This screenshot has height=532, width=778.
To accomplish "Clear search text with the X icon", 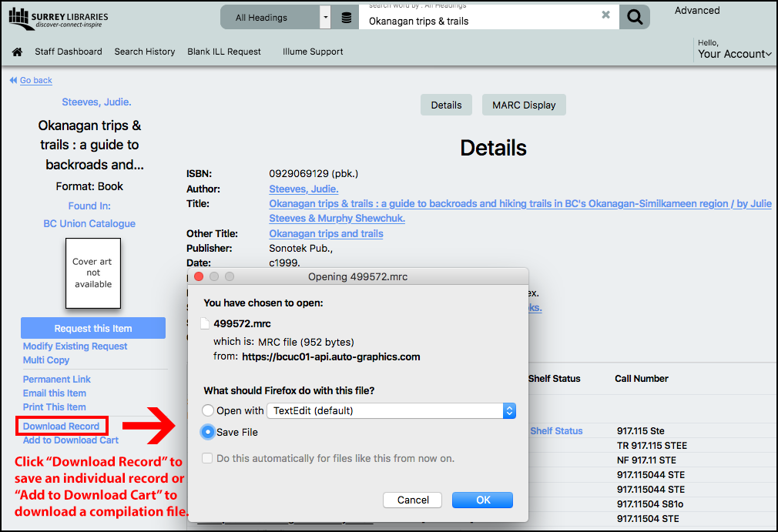I will 605,15.
